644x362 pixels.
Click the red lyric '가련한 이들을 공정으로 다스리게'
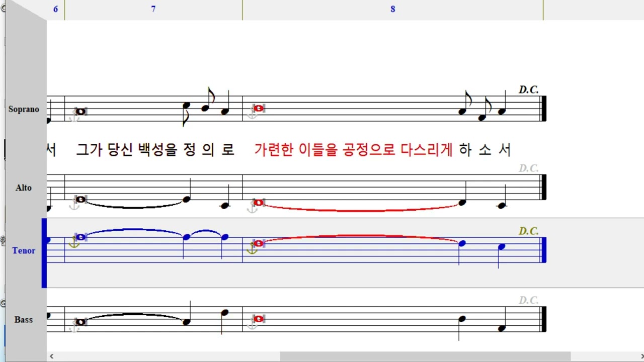click(354, 150)
